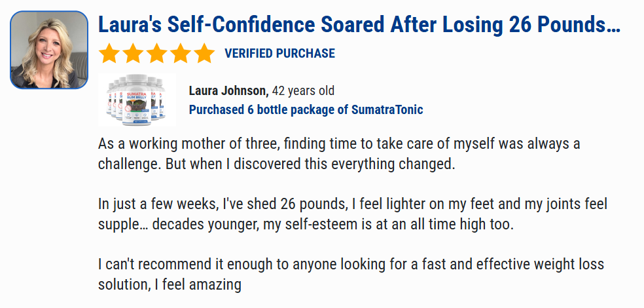
Task: Click the '42 years old' text
Action: [303, 90]
